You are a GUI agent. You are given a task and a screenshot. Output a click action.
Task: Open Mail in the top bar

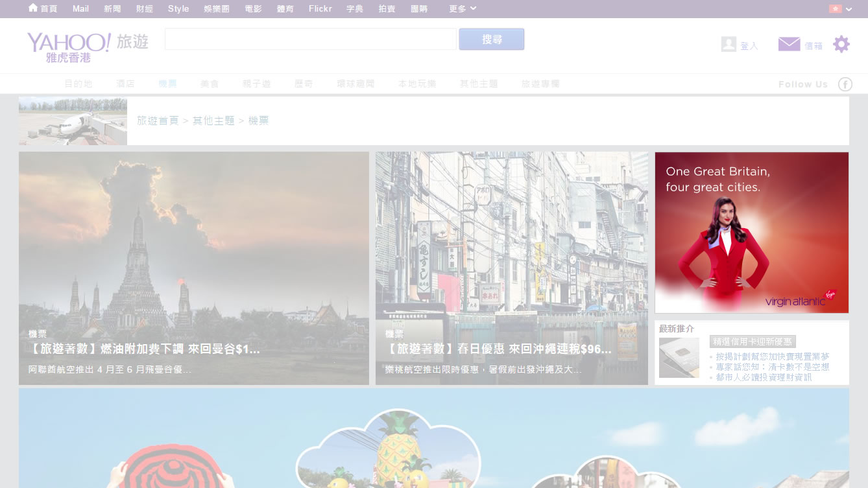click(x=80, y=8)
